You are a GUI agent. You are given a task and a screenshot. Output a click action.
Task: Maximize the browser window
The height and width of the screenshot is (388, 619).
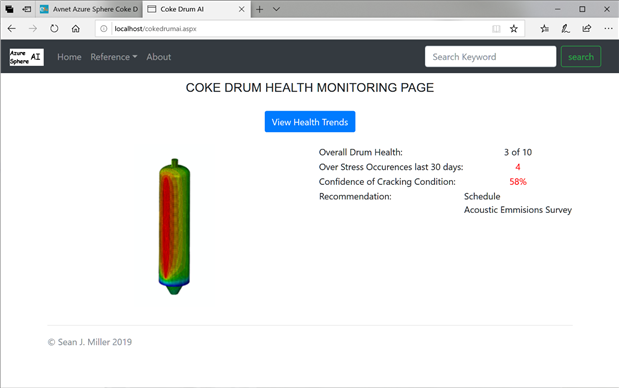pyautogui.click(x=582, y=9)
